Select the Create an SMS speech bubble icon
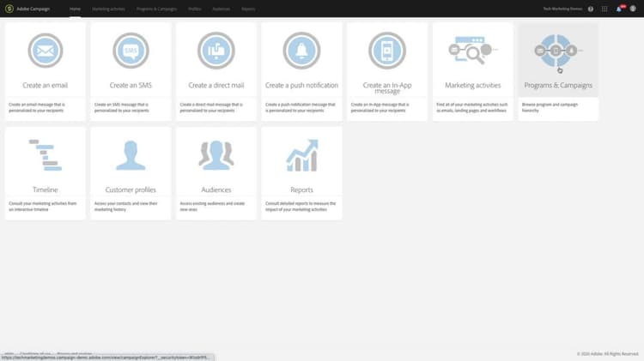The image size is (644, 361). tap(131, 51)
